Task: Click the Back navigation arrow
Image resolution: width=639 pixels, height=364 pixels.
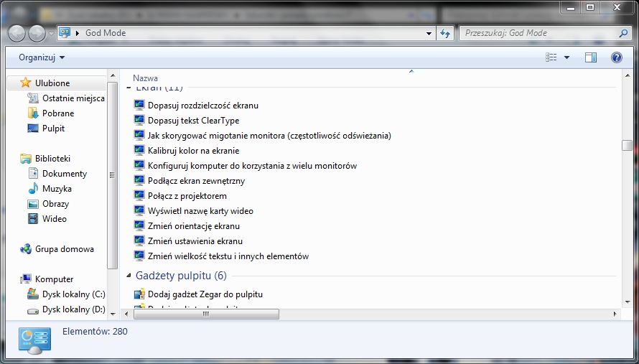Action: coord(17,33)
